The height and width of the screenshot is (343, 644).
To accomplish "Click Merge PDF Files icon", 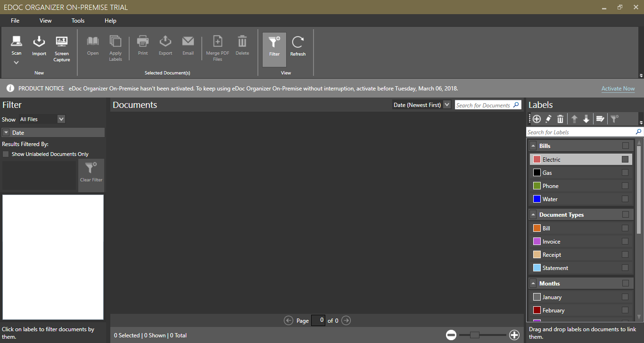I will 217,41.
